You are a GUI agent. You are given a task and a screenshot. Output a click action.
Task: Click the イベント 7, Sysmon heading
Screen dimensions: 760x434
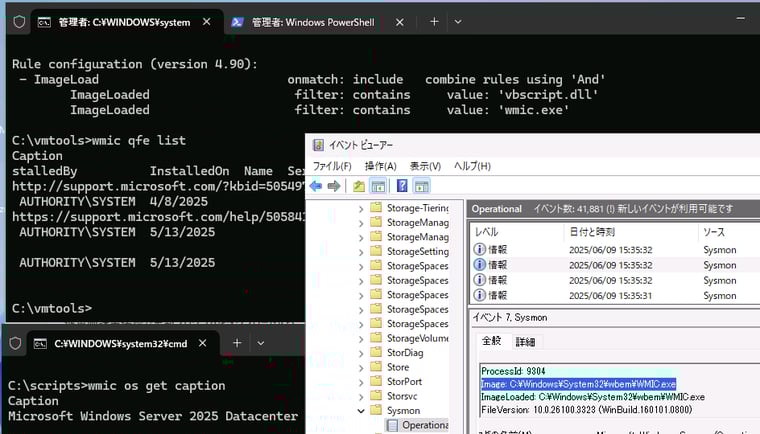[x=510, y=317]
